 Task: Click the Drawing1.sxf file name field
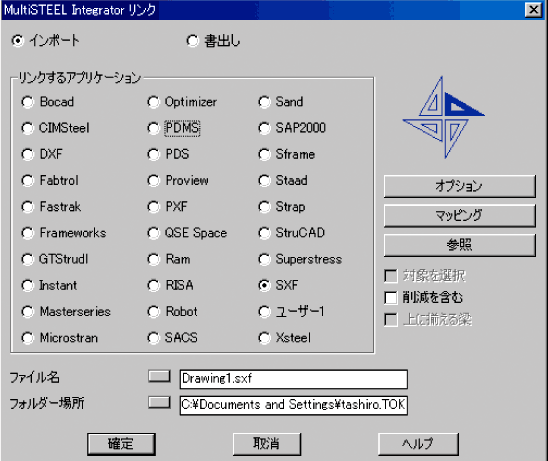[294, 379]
